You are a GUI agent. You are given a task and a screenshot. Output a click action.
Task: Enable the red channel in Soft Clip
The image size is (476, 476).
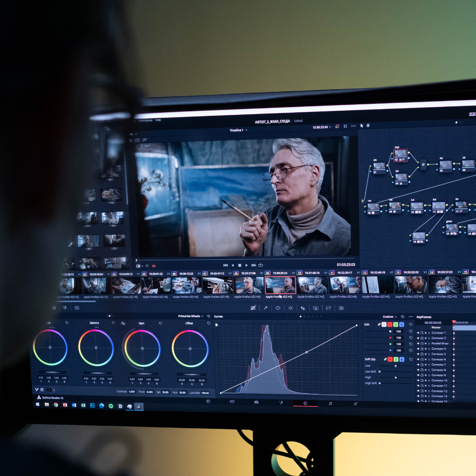(x=390, y=359)
